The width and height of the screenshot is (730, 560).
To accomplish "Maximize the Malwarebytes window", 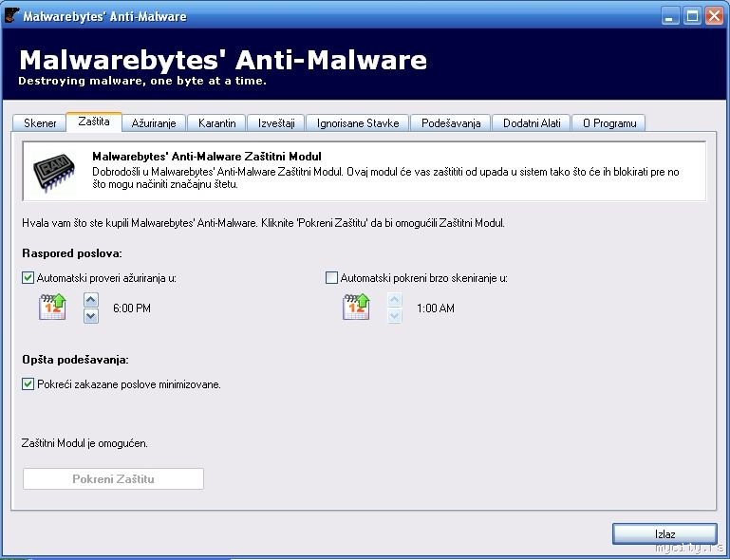I will tap(692, 16).
